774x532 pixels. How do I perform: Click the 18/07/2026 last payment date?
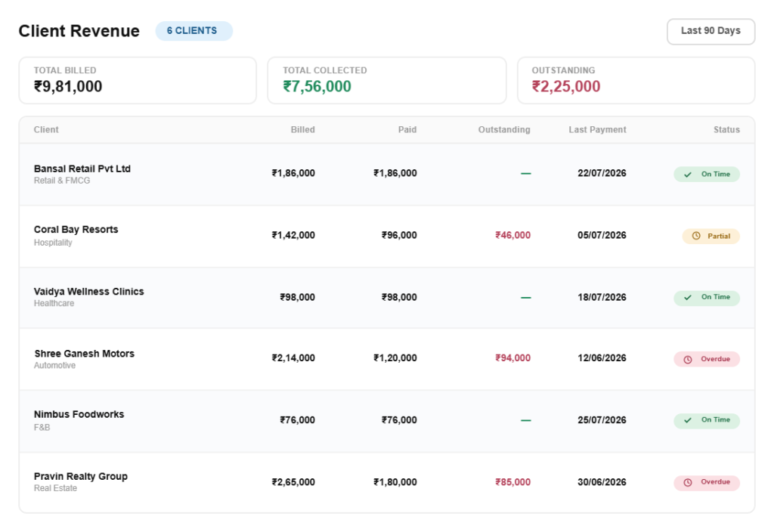[x=602, y=298]
